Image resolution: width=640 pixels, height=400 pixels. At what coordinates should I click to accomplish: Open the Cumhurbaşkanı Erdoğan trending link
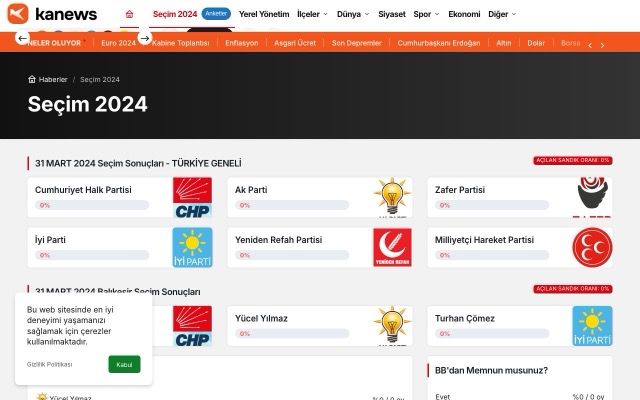tap(439, 43)
